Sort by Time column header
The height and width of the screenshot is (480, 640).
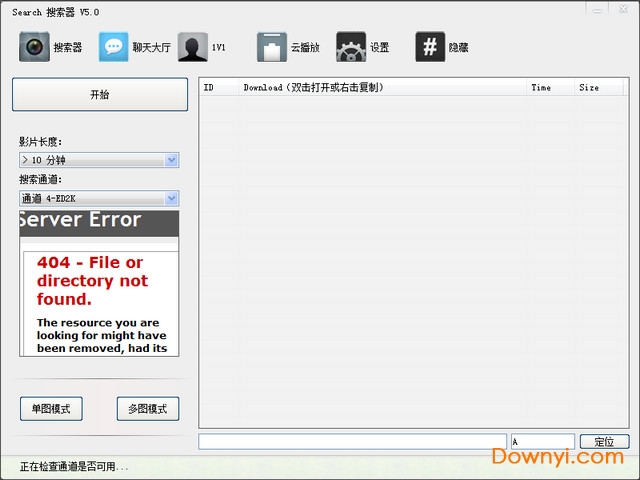550,87
